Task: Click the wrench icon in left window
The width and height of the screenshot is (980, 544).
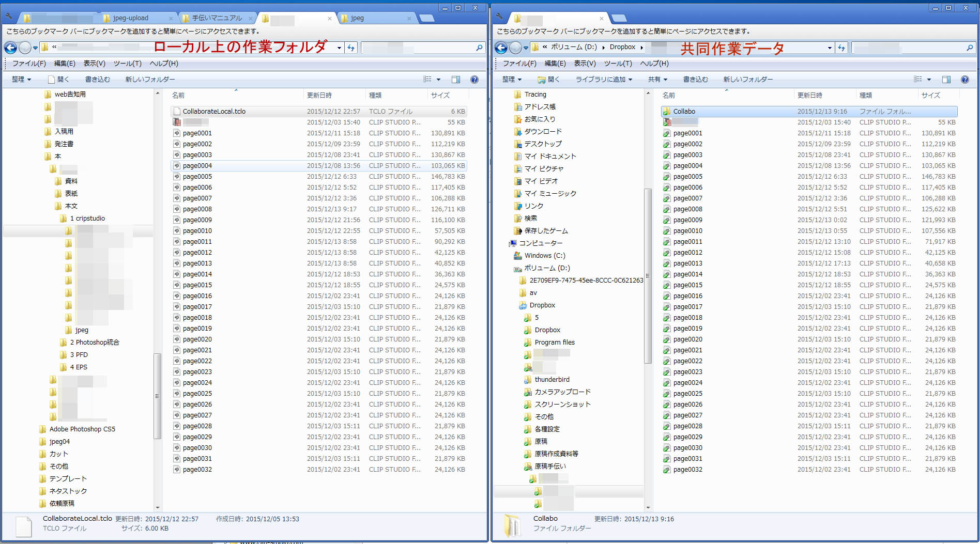Action: [x=9, y=17]
